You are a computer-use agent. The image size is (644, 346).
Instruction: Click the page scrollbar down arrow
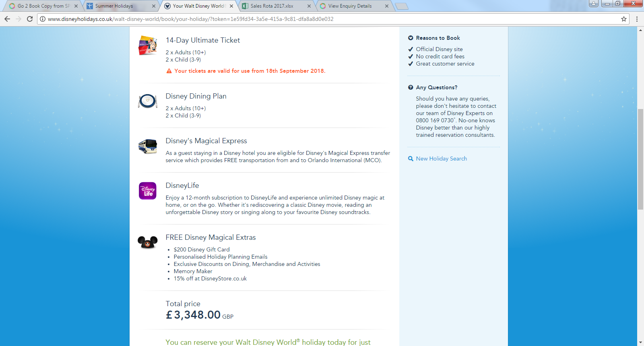(x=640, y=342)
